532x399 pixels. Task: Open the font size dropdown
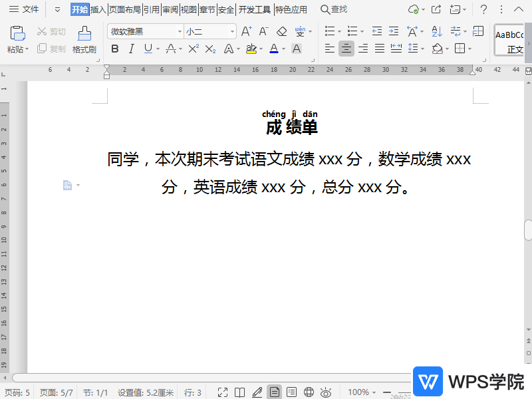[x=231, y=31]
